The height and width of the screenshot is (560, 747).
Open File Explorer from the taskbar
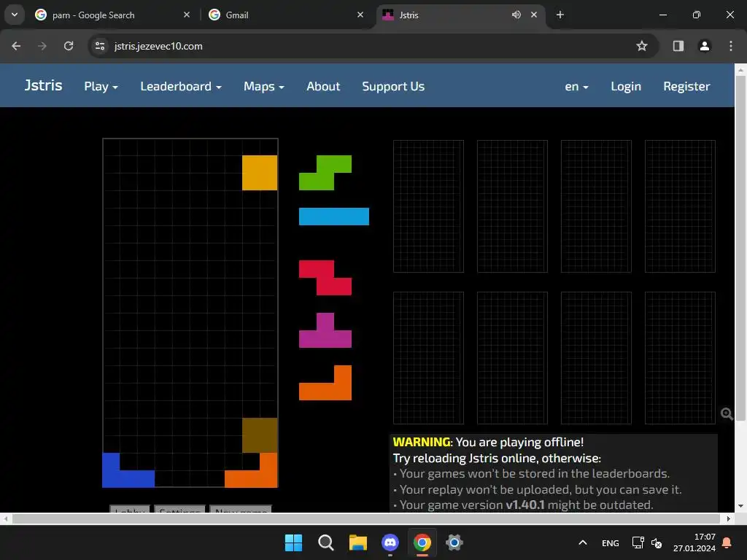point(357,542)
